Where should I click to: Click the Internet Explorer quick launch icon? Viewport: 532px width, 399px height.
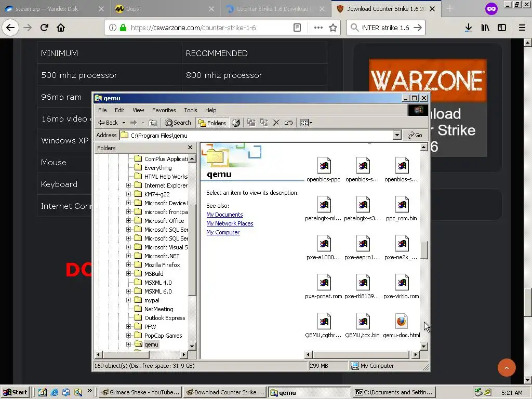coord(54,393)
